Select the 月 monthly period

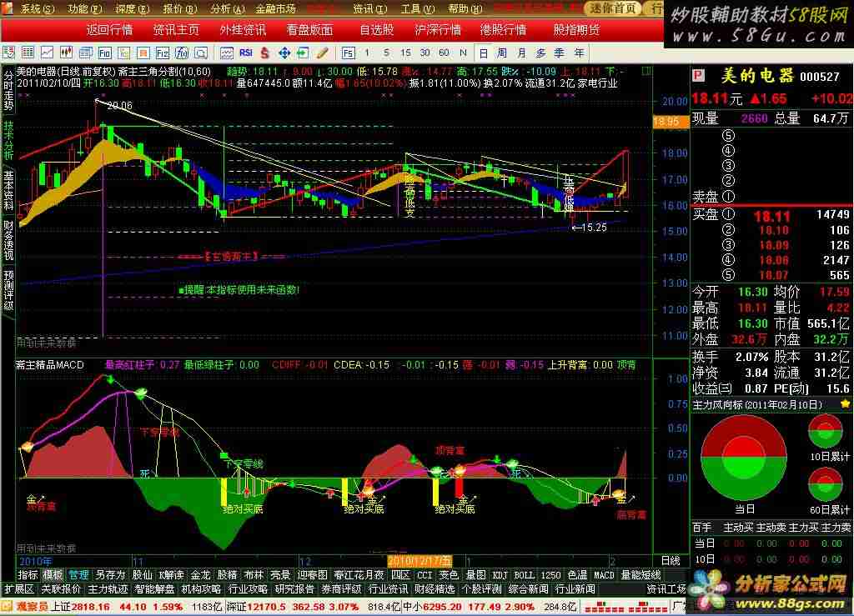(x=522, y=53)
